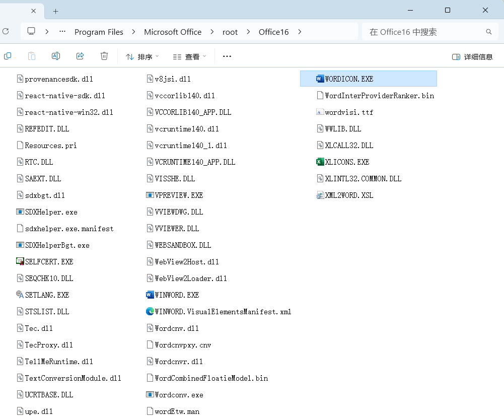This screenshot has width=504, height=420.
Task: Expand chevron after Microsoft Office
Action: (212, 32)
